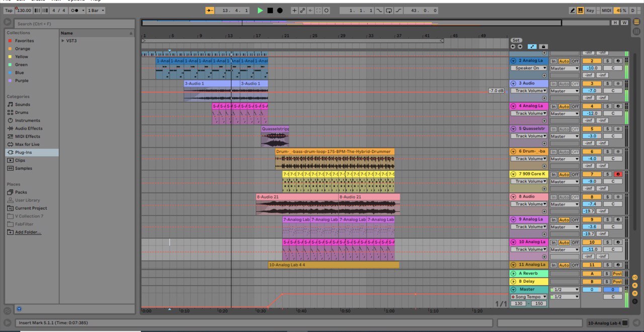Click Add Folder in Places
This screenshot has height=332, width=644.
pos(28,232)
